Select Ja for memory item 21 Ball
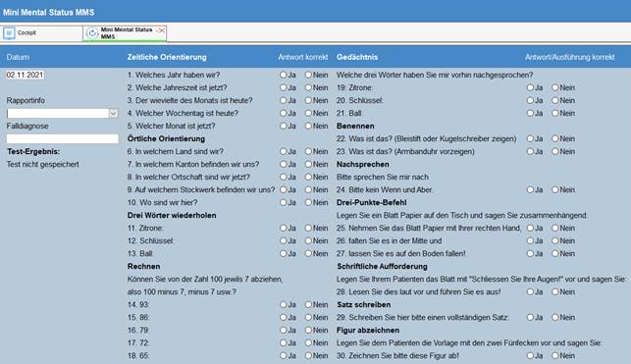 click(x=530, y=114)
